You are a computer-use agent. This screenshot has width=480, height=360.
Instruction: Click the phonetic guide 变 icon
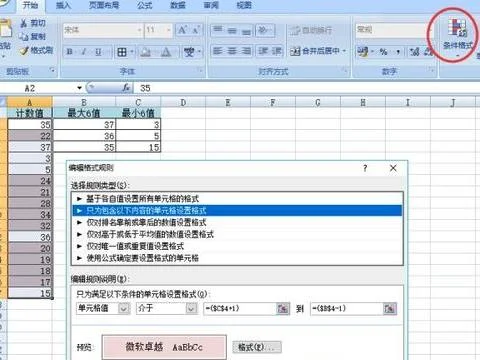click(189, 52)
